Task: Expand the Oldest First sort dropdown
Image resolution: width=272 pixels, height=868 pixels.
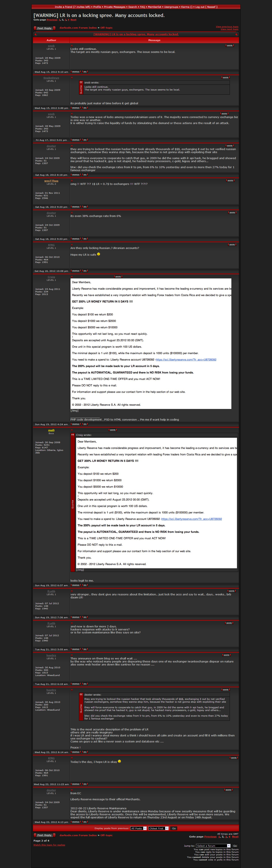Action: pyautogui.click(x=158, y=828)
